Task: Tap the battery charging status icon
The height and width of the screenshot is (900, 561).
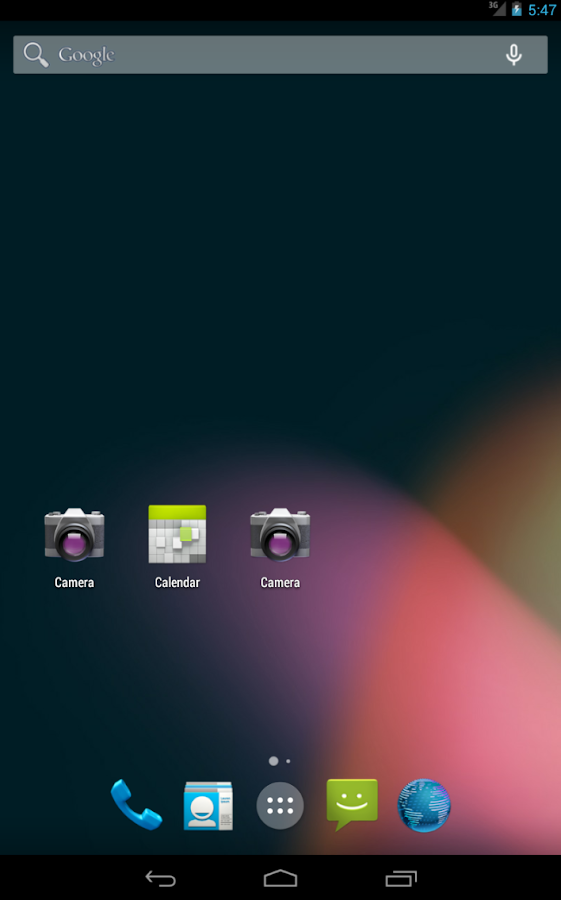Action: pos(517,9)
